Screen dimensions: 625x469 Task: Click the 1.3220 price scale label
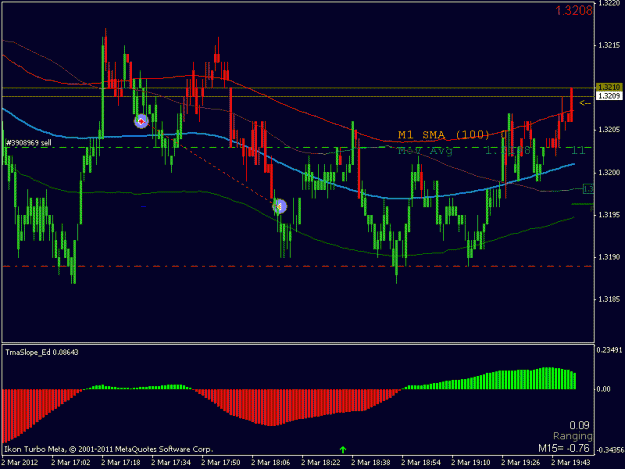(609, 3)
